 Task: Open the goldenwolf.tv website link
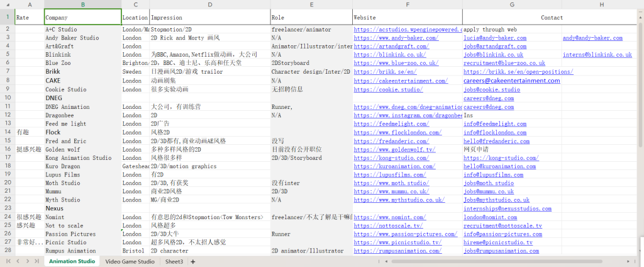(x=394, y=149)
